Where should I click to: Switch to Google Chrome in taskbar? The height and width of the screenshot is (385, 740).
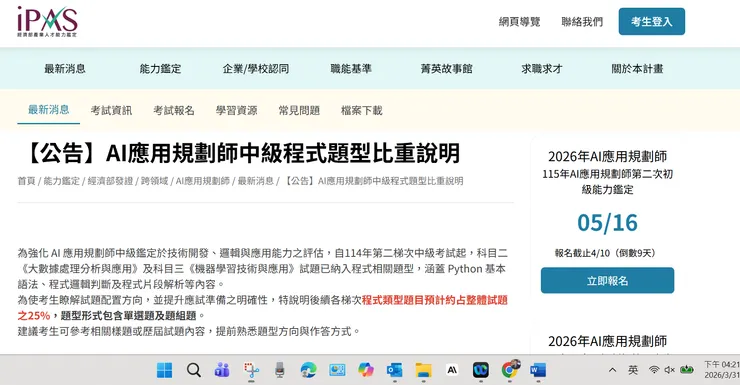click(510, 369)
